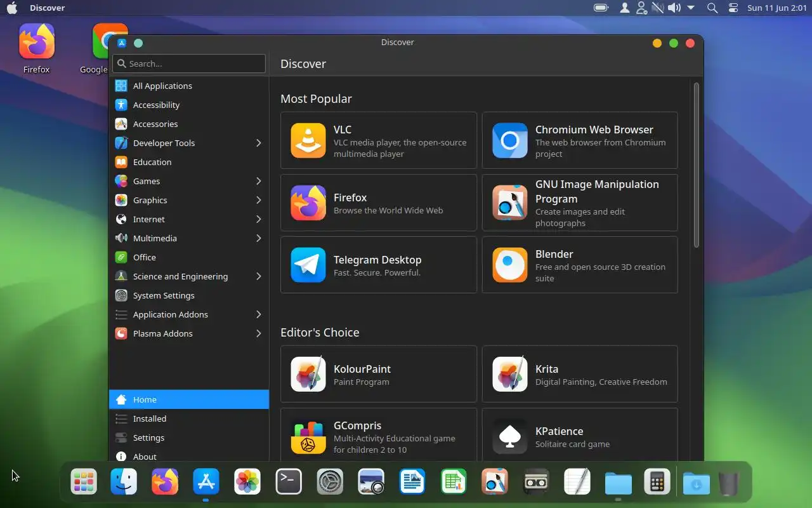Image resolution: width=812 pixels, height=508 pixels.
Task: Open the Discover menu in the menu bar
Action: [47, 8]
